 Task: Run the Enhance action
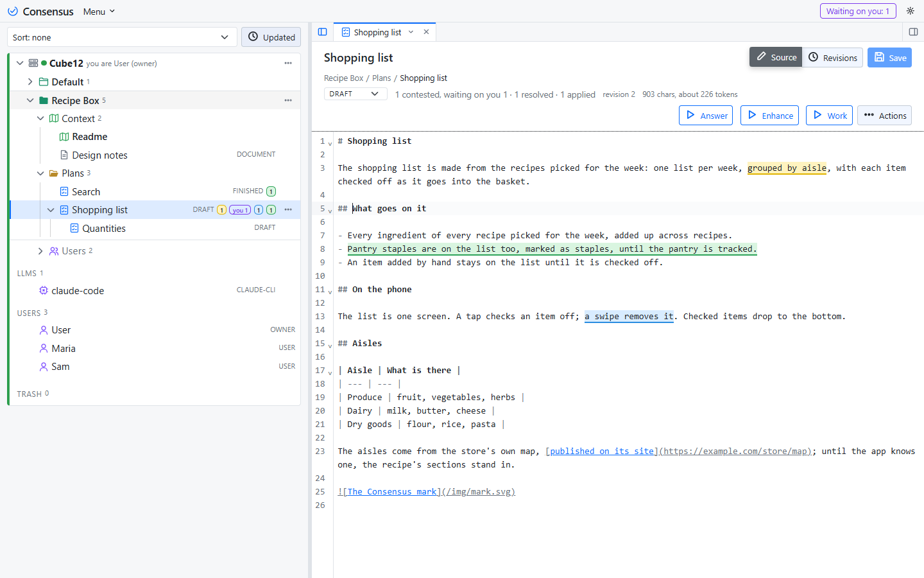769,116
